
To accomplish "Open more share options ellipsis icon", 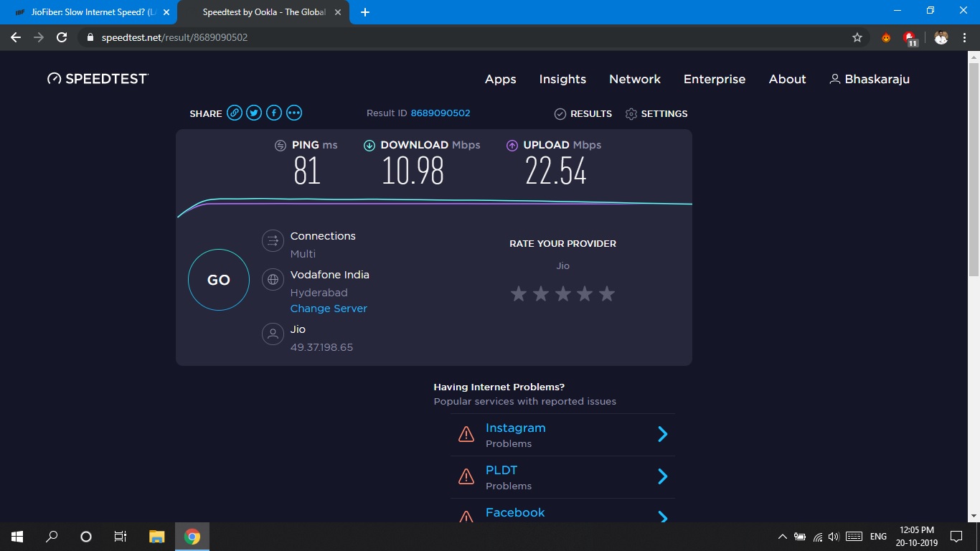I will pos(294,113).
